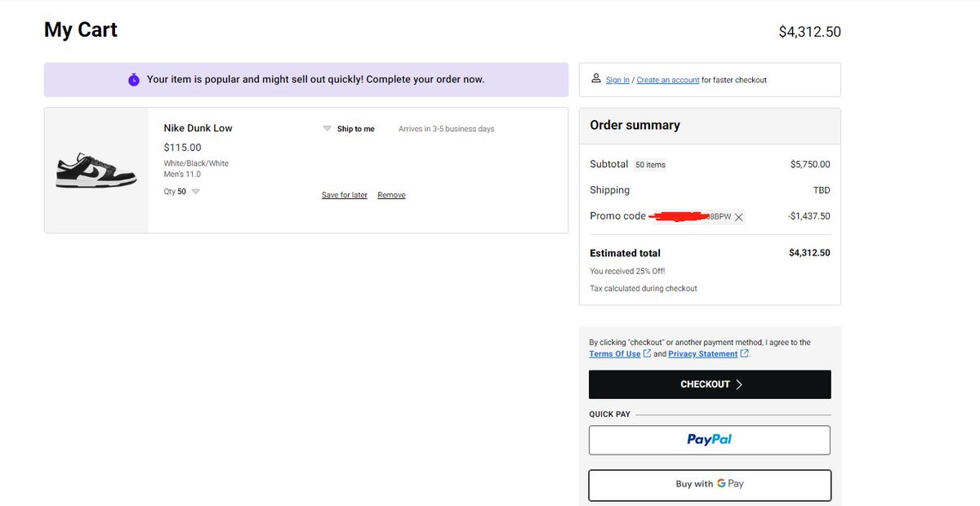Click the $4,312.50 total at page top
The image size is (980, 506).
click(809, 32)
